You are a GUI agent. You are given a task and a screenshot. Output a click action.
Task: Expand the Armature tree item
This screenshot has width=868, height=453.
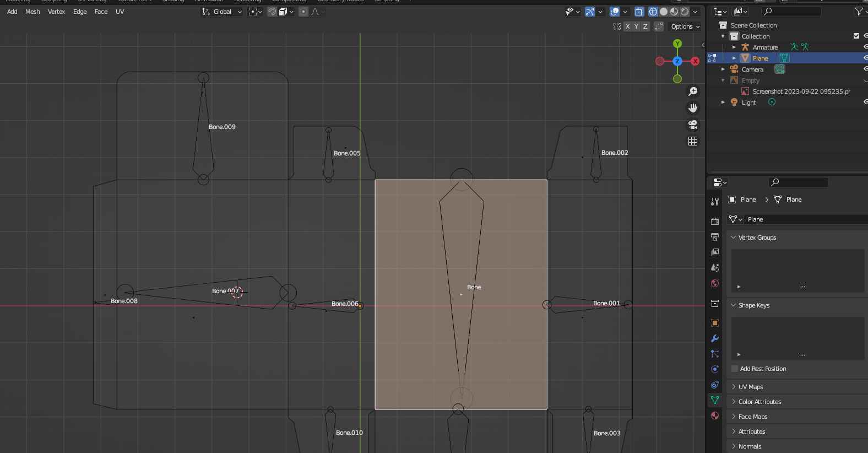point(734,47)
